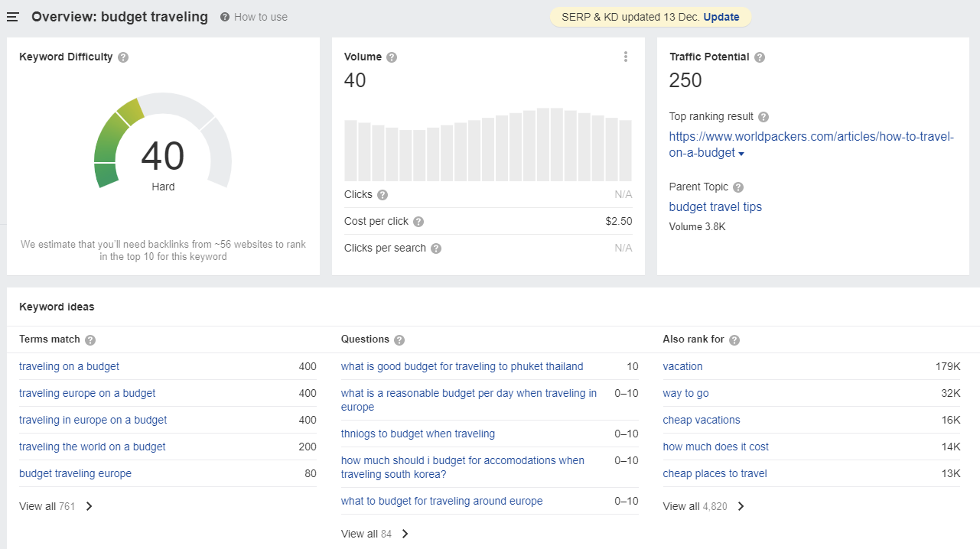Click the Cost per click help icon

coord(418,222)
